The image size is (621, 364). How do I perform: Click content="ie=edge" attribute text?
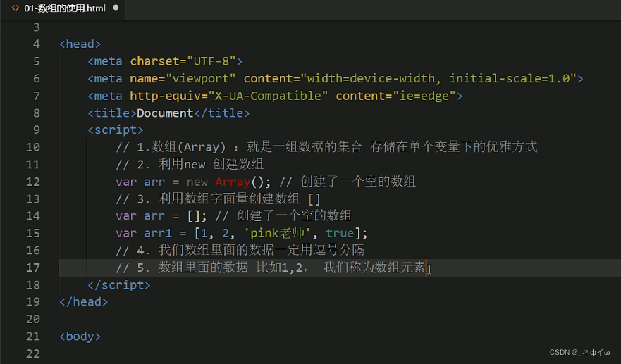396,96
